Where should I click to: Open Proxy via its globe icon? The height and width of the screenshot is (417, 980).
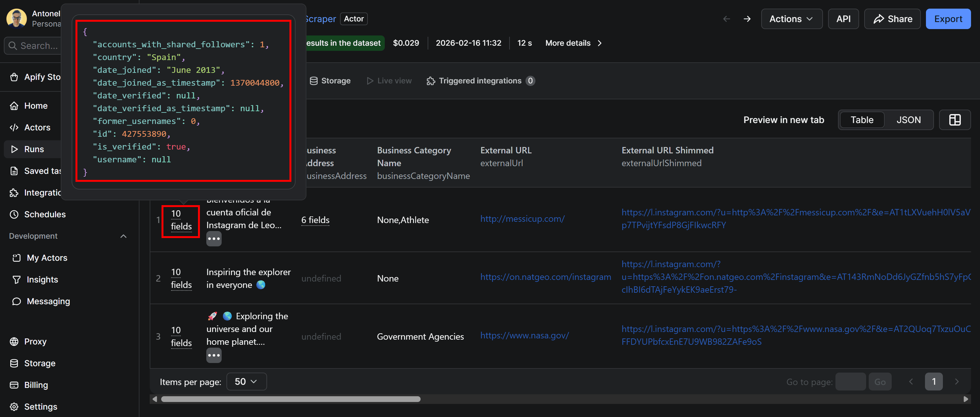click(x=14, y=341)
